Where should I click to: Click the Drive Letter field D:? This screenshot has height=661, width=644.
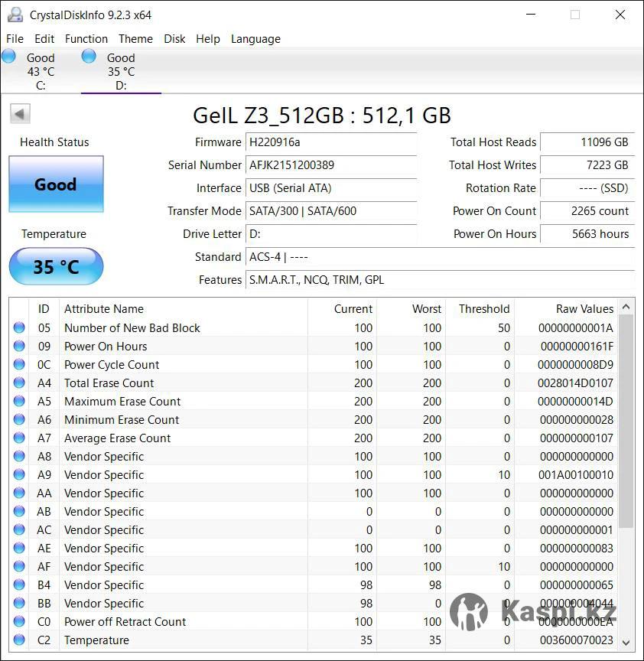(x=331, y=234)
